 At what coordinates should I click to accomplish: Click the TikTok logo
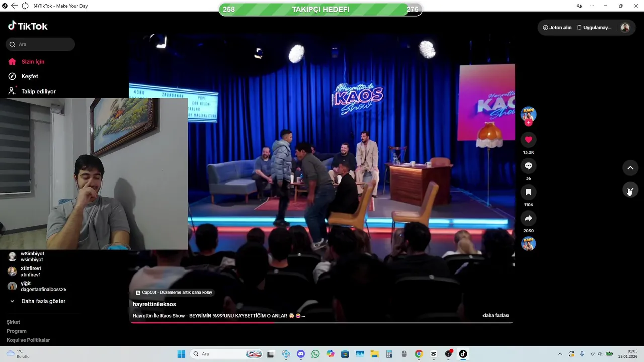pos(28,26)
